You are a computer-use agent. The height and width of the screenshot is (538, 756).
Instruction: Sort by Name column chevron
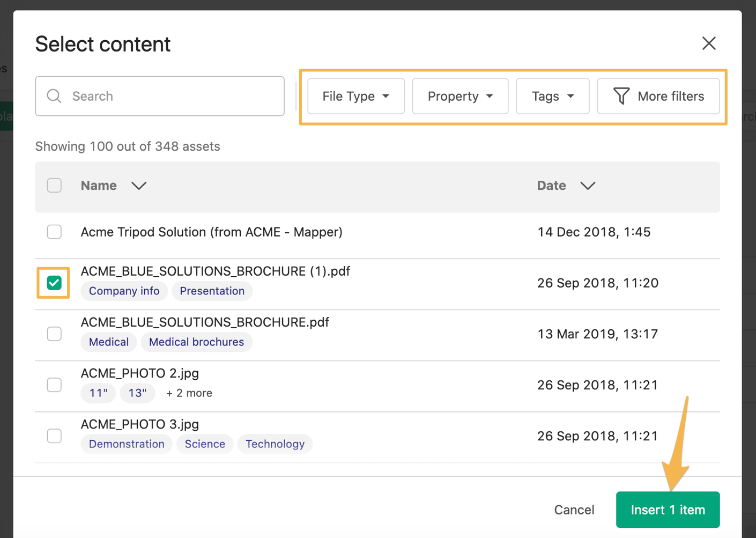(x=139, y=186)
